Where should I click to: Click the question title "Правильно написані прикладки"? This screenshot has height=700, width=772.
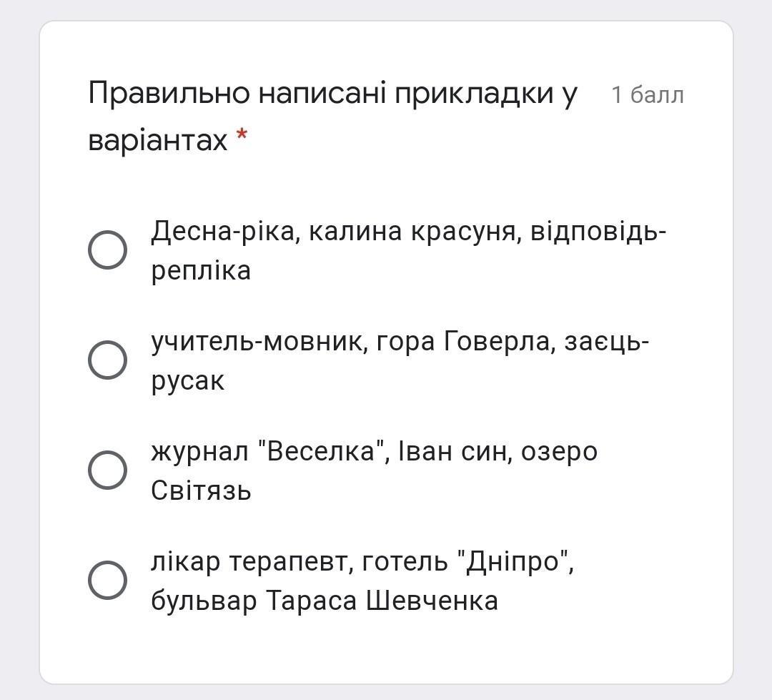(332, 94)
